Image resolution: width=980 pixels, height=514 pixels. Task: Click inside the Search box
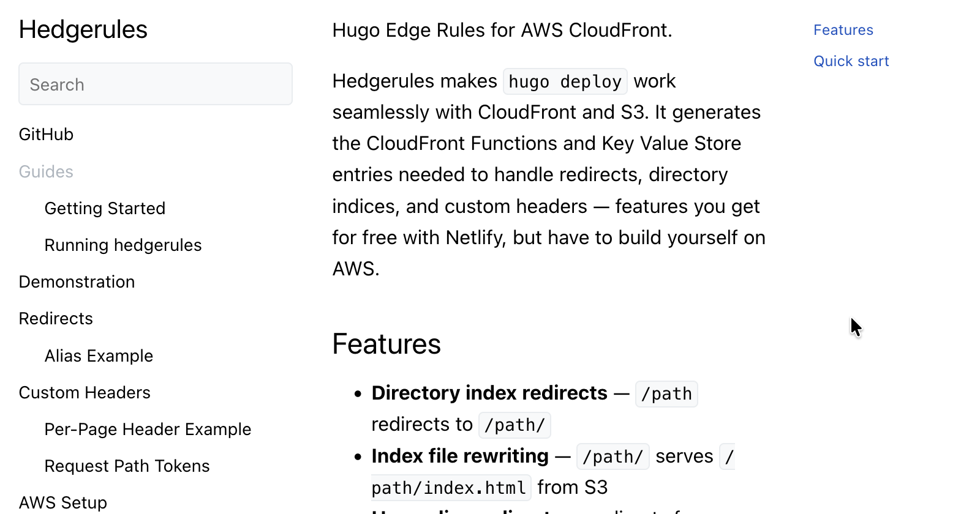point(155,84)
